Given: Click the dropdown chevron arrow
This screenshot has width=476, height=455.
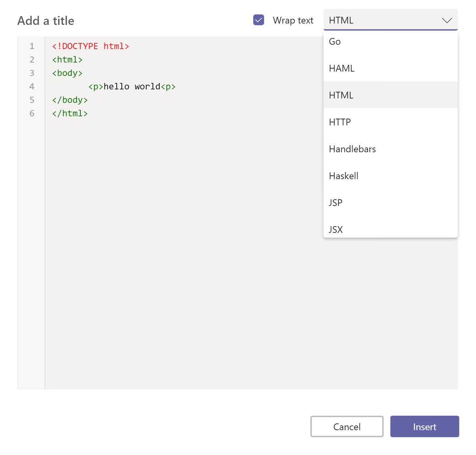Looking at the screenshot, I should coord(447,21).
